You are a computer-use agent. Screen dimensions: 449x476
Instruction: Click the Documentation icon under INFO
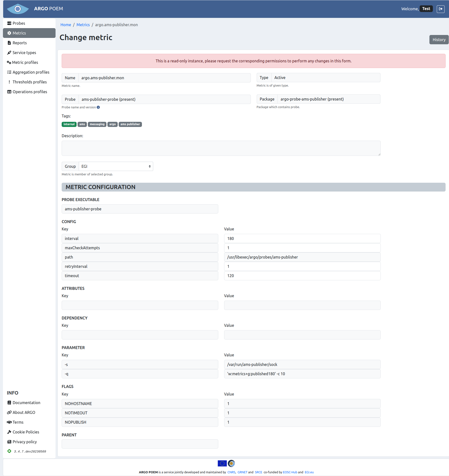coord(9,402)
